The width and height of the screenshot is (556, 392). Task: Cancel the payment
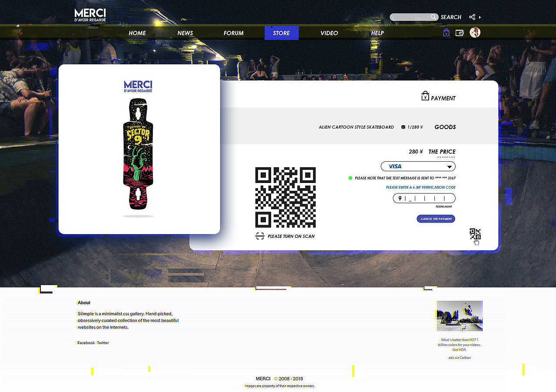pos(436,219)
